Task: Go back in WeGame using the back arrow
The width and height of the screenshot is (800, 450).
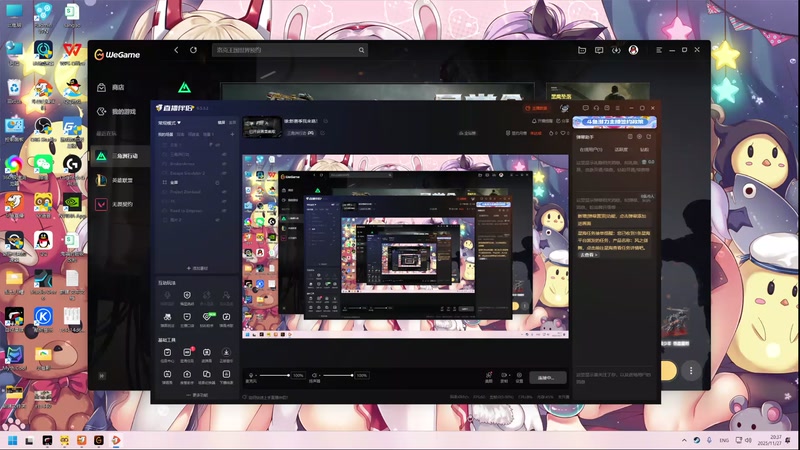Action: pyautogui.click(x=177, y=50)
